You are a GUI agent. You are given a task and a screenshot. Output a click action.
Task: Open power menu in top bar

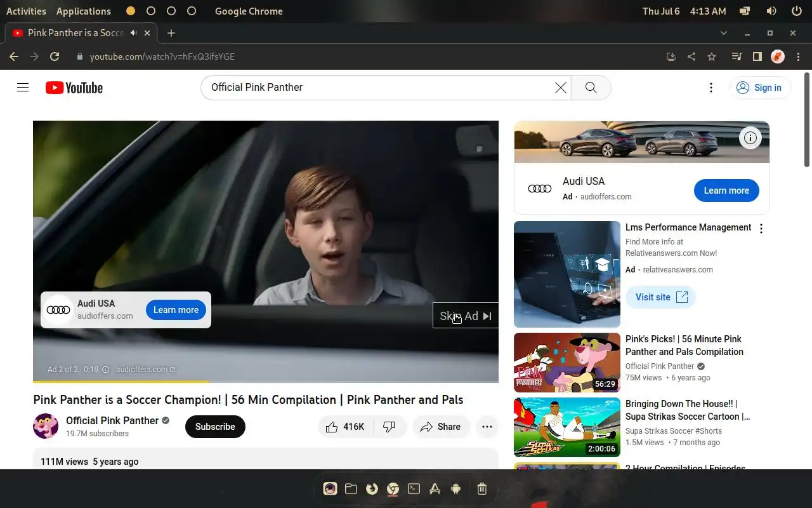(796, 11)
